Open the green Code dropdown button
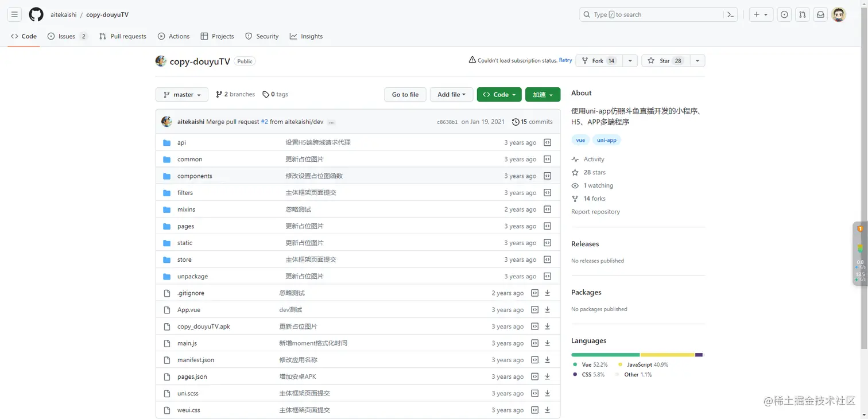The image size is (868, 419). point(499,95)
